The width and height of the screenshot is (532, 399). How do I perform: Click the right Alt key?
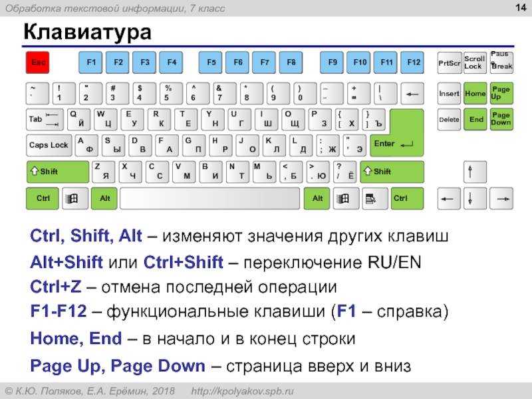(317, 198)
